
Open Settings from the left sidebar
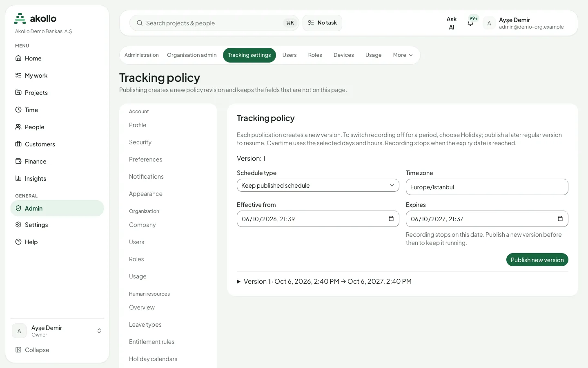(57, 225)
